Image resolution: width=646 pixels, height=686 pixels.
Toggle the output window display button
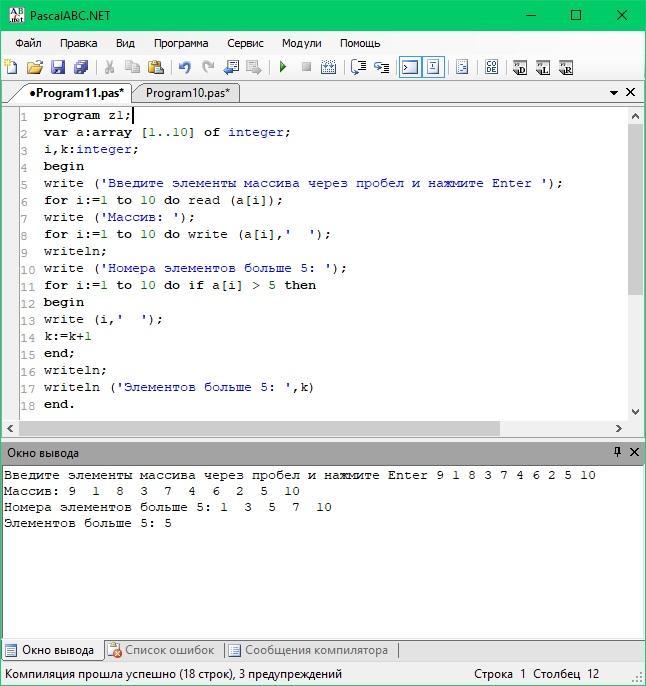410,67
